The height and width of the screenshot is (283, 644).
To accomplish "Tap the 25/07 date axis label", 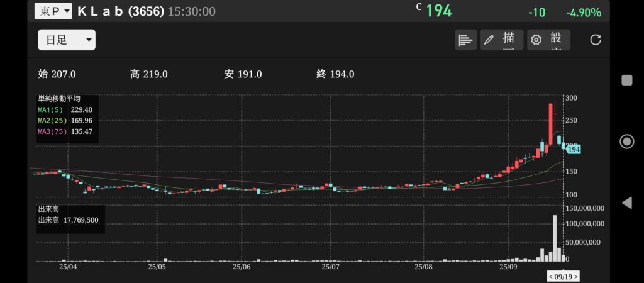I will (x=331, y=267).
